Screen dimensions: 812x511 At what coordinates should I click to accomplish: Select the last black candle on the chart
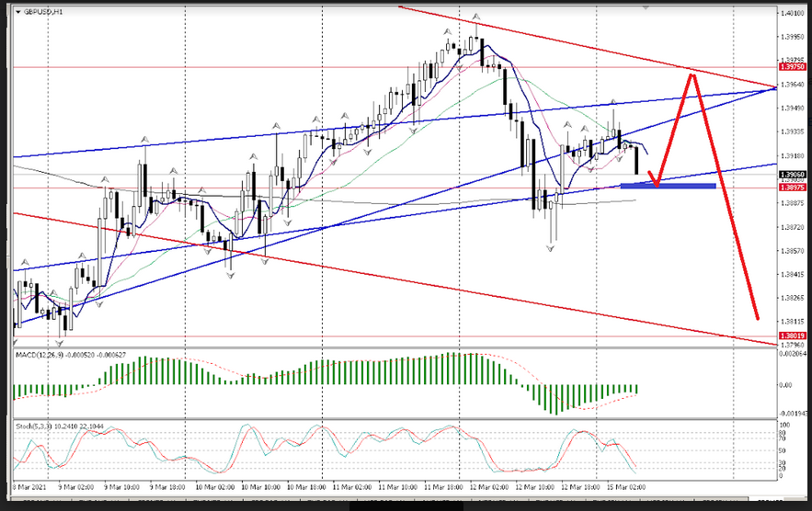(637, 159)
